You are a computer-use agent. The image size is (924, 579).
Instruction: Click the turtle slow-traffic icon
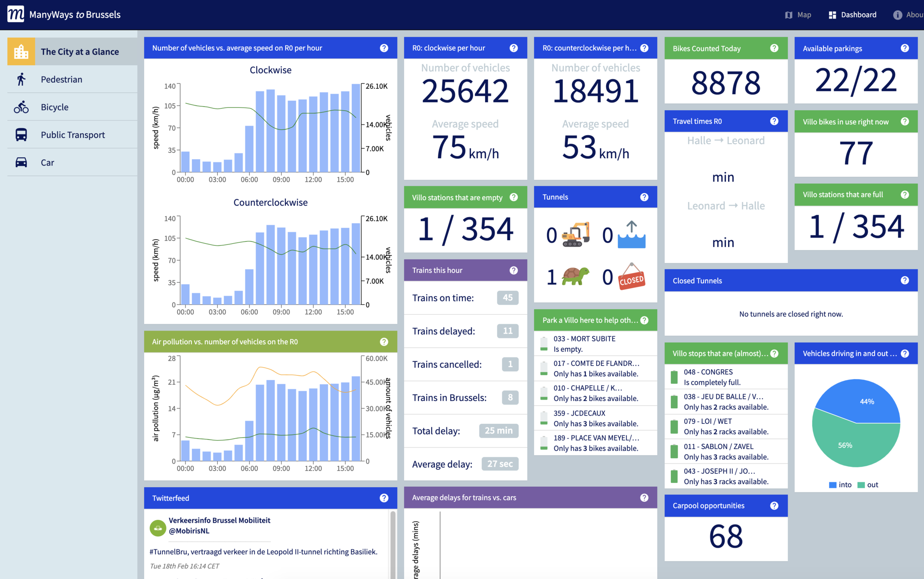[575, 277]
